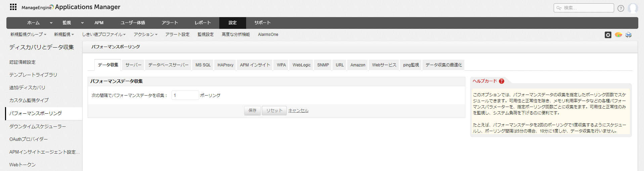Click the search magnifier icon
The image size is (644, 171).
[x=559, y=8]
